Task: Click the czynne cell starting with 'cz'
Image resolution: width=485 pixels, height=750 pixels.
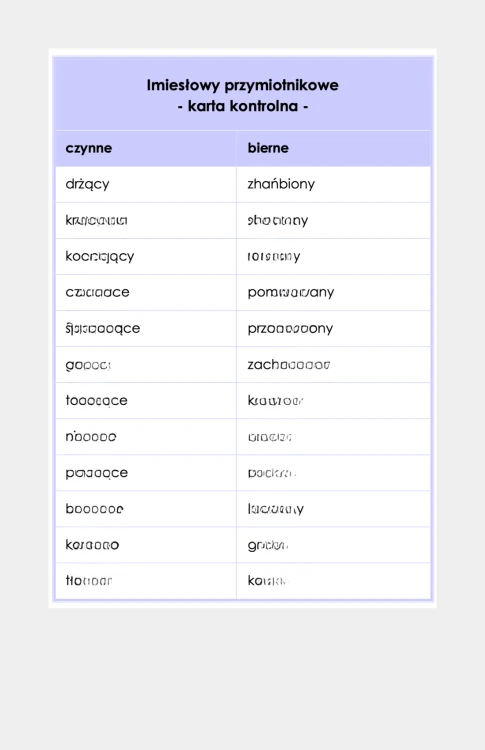Action: pos(146,292)
